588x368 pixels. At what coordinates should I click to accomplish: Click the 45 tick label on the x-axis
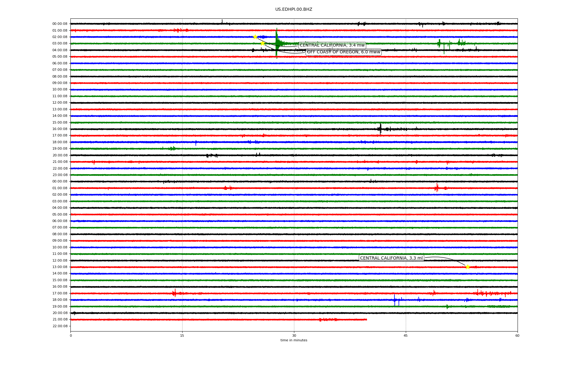click(x=406, y=335)
